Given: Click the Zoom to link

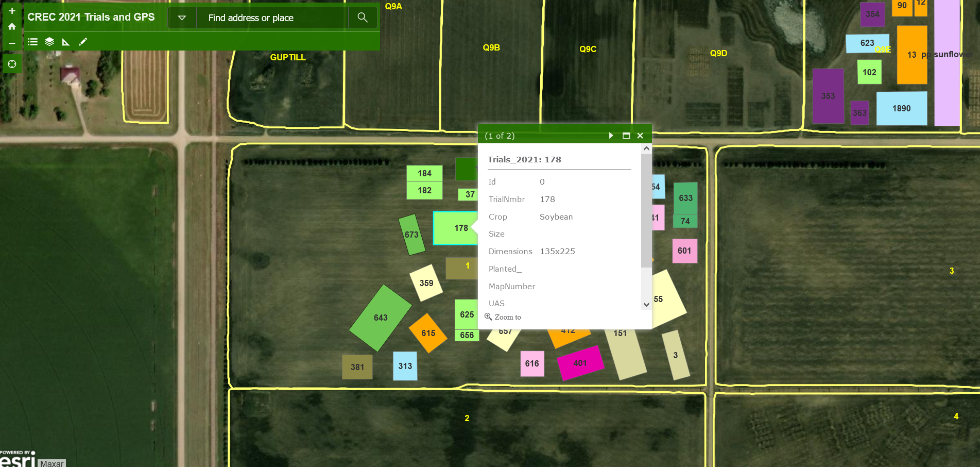Looking at the screenshot, I should pyautogui.click(x=507, y=317).
